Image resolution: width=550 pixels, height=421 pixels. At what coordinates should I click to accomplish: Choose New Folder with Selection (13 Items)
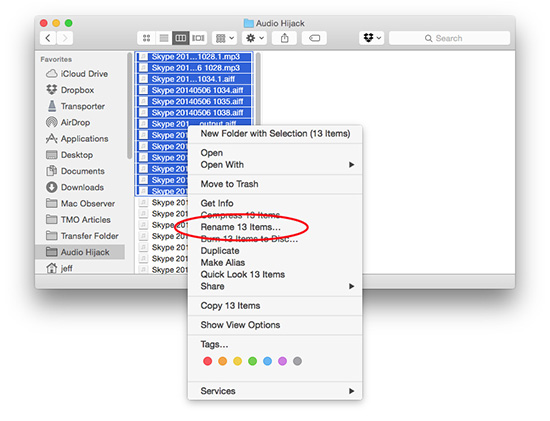[x=275, y=133]
